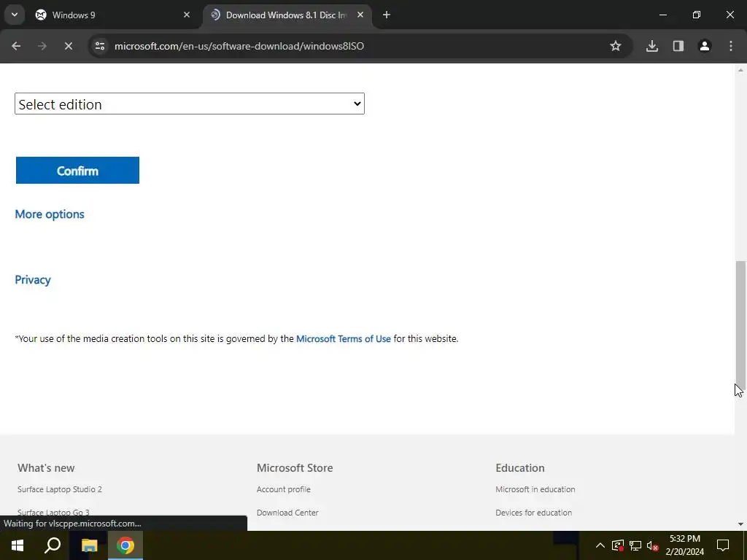The image size is (747, 560).
Task: Open Account profile footer link
Action: point(284,489)
